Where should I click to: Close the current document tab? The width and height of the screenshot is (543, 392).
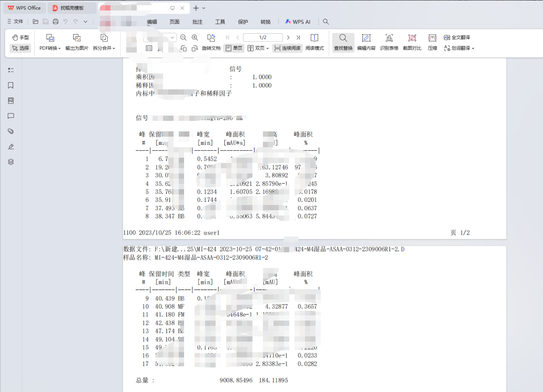click(182, 8)
